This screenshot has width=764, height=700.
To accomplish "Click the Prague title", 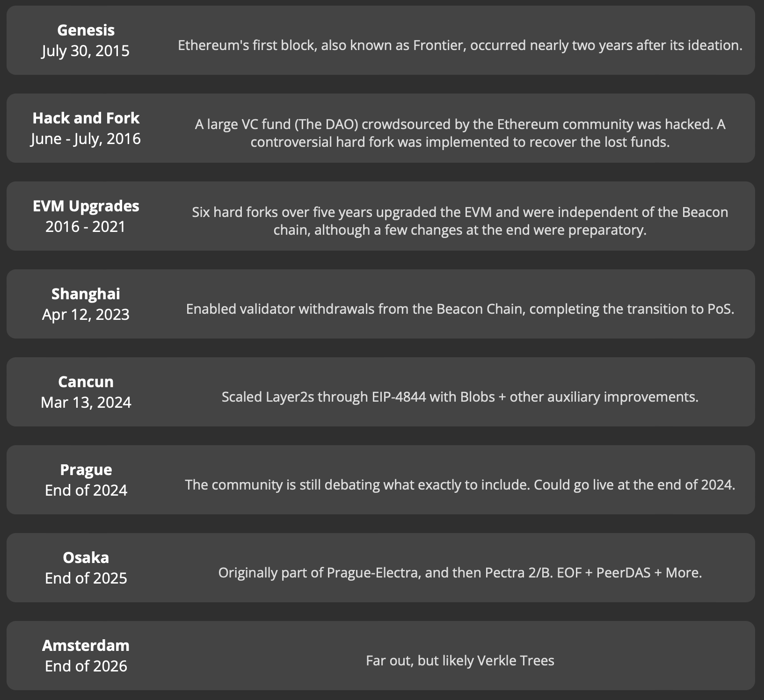I will [x=86, y=469].
